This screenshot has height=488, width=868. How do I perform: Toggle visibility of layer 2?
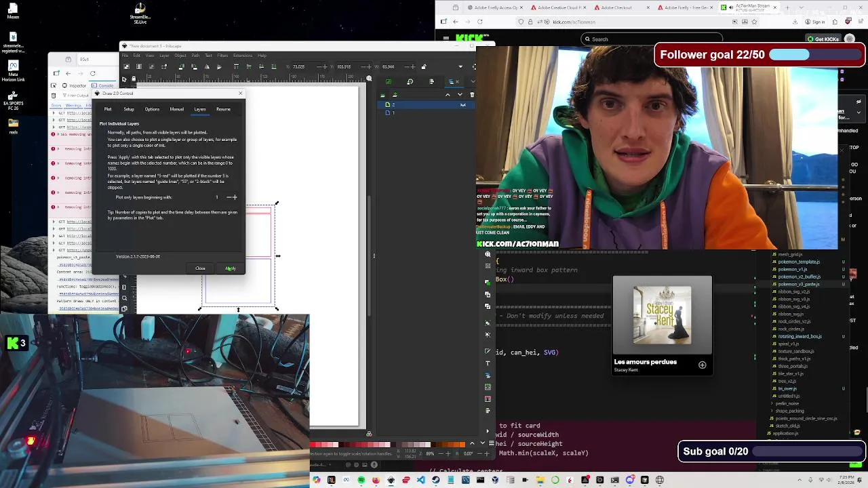[x=463, y=105]
